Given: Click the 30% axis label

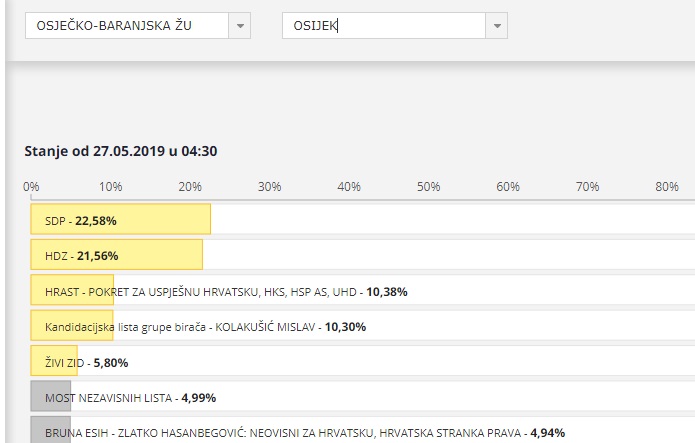Looking at the screenshot, I should pyautogui.click(x=269, y=187).
